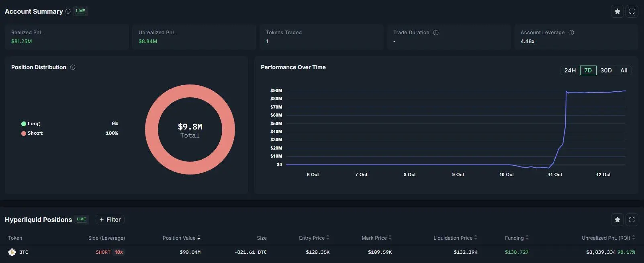Click the Account Summary info icon
This screenshot has height=263, width=644.
pyautogui.click(x=68, y=11)
